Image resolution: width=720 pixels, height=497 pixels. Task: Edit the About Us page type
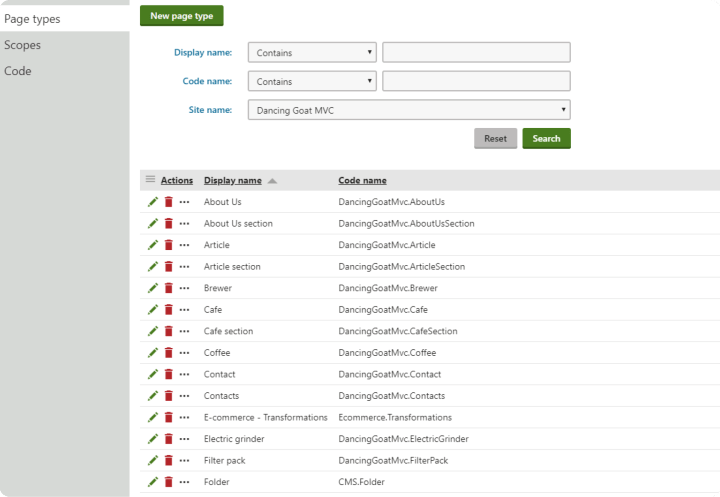coord(153,202)
